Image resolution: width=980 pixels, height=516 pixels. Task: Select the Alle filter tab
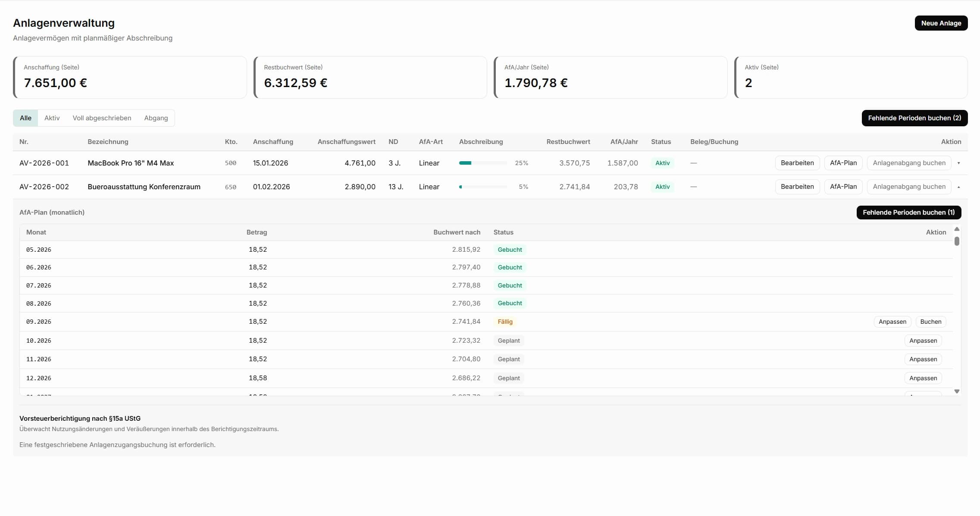pyautogui.click(x=25, y=118)
